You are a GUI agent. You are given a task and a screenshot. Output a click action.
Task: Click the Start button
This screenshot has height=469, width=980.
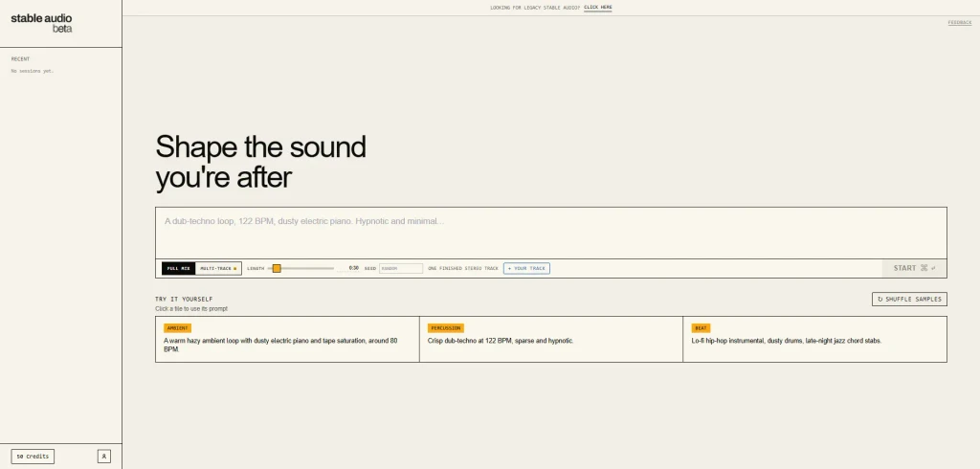[914, 268]
